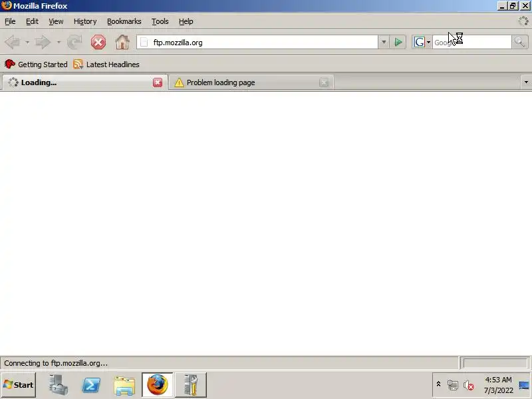Open the Edit menu
532x399 pixels.
[x=32, y=21]
